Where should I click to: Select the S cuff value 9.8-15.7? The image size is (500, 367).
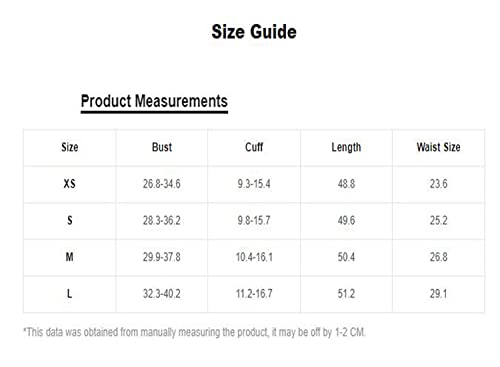click(x=254, y=220)
